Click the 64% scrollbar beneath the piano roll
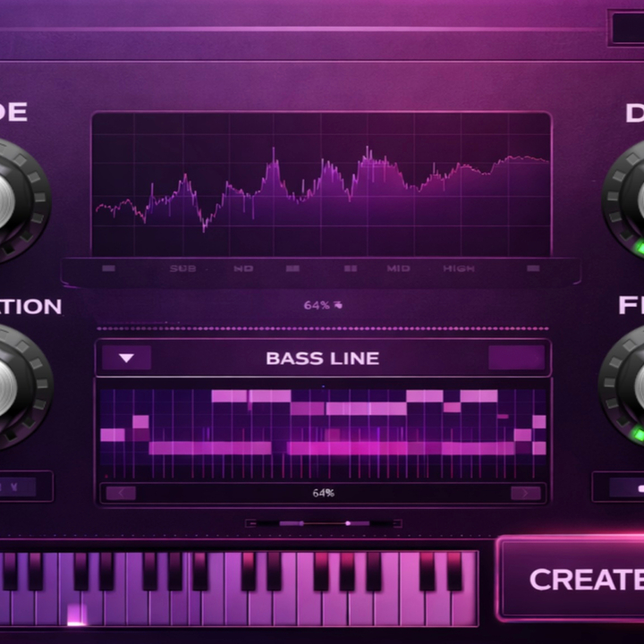This screenshot has height=644, width=644. tap(323, 493)
